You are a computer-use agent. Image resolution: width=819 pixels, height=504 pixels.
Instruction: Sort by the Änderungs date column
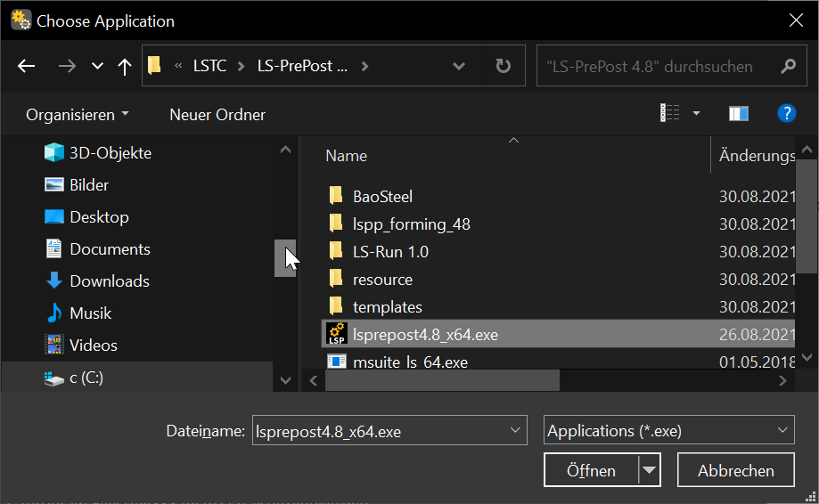coord(757,156)
